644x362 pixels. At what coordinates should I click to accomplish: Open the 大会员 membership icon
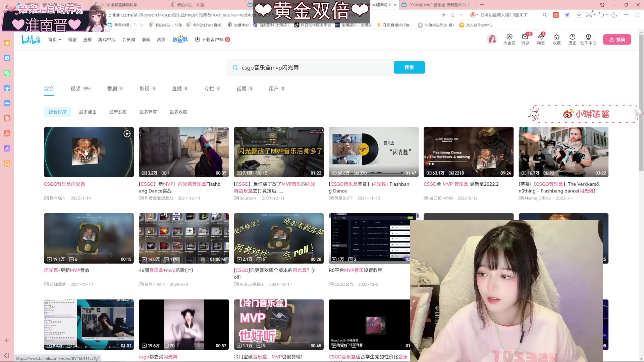[509, 39]
